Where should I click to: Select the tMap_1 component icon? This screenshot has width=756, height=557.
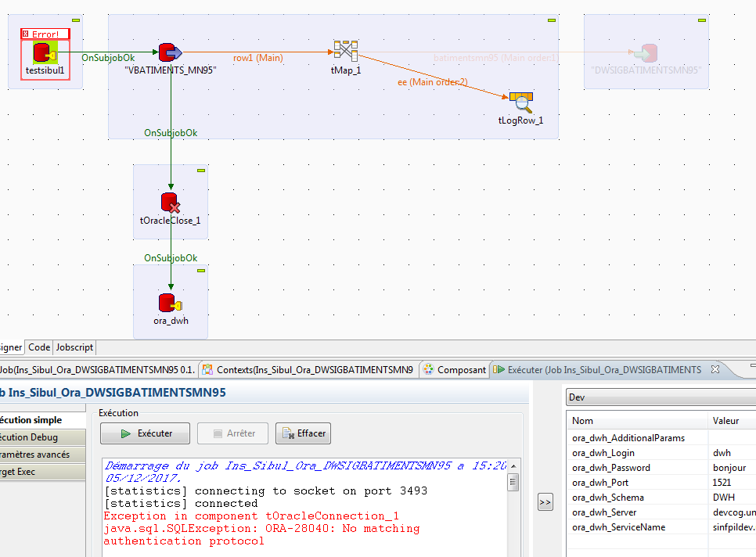345,49
